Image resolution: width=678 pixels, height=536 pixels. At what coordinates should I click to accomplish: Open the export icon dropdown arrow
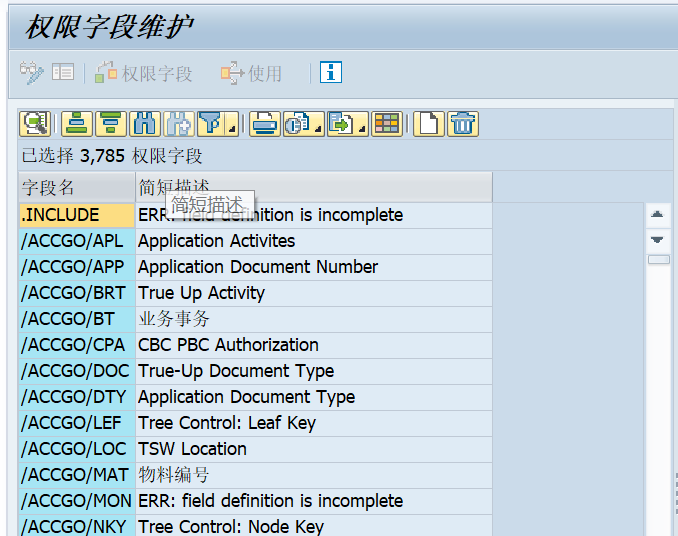point(362,128)
